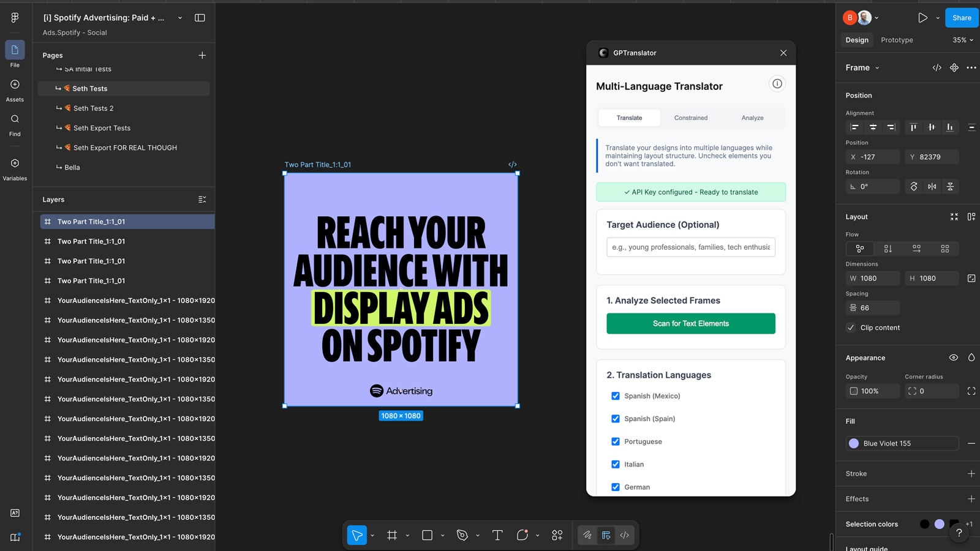Image resolution: width=980 pixels, height=551 pixels.
Task: Expand the file name dropdown chevron
Action: 180,18
